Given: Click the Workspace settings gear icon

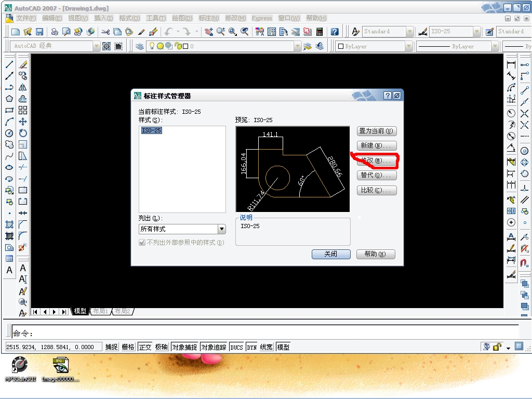Looking at the screenshot, I should 107,46.
